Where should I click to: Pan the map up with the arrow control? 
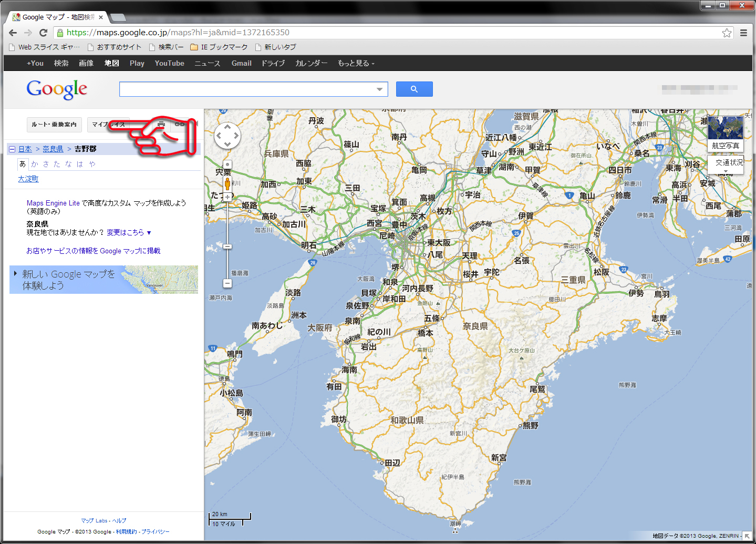coord(227,127)
